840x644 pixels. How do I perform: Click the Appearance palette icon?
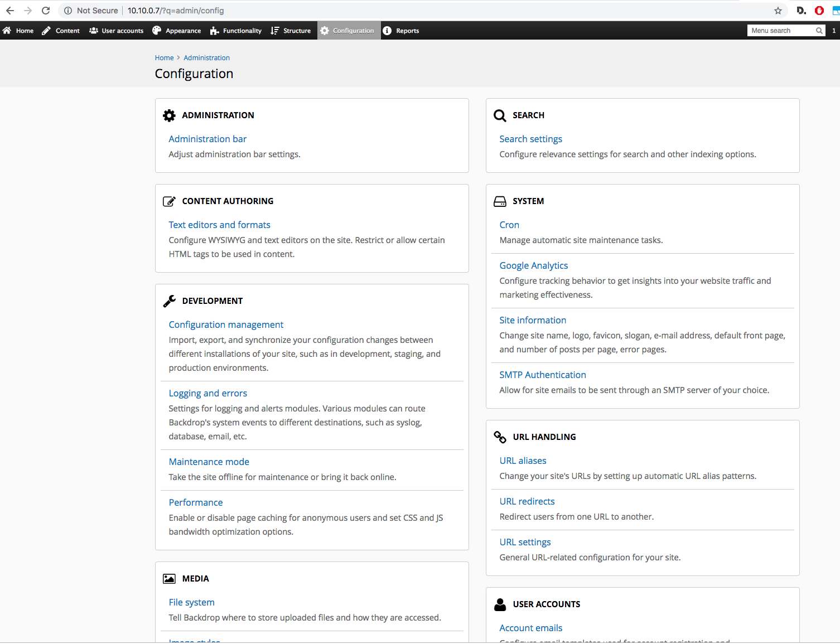[x=157, y=31]
